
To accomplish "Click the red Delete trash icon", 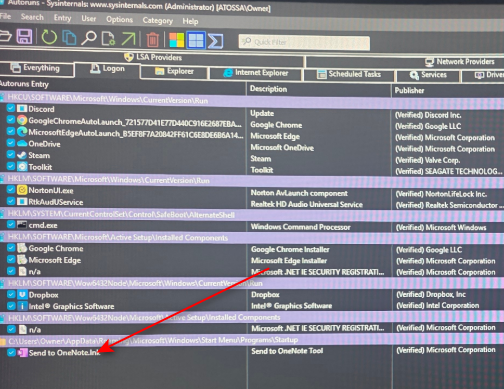I will click(152, 40).
